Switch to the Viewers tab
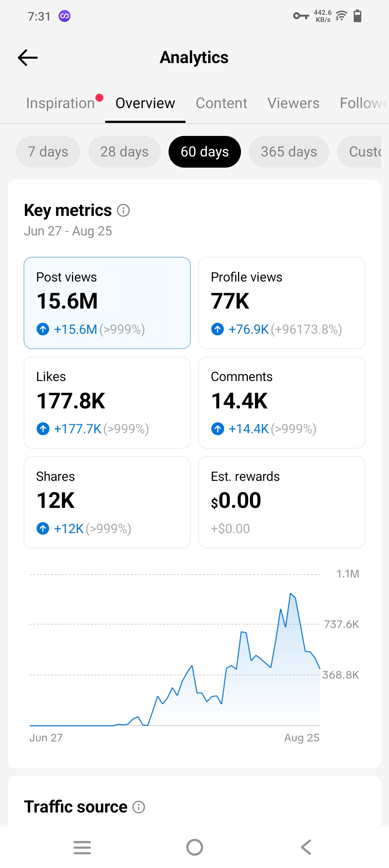Viewport: 389px width, 868px height. 294,103
